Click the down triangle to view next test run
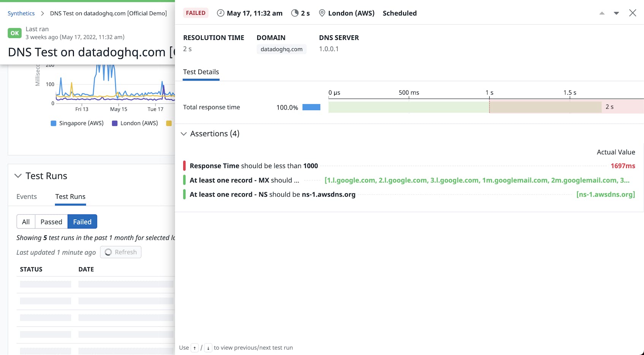This screenshot has height=355, width=644. 616,13
